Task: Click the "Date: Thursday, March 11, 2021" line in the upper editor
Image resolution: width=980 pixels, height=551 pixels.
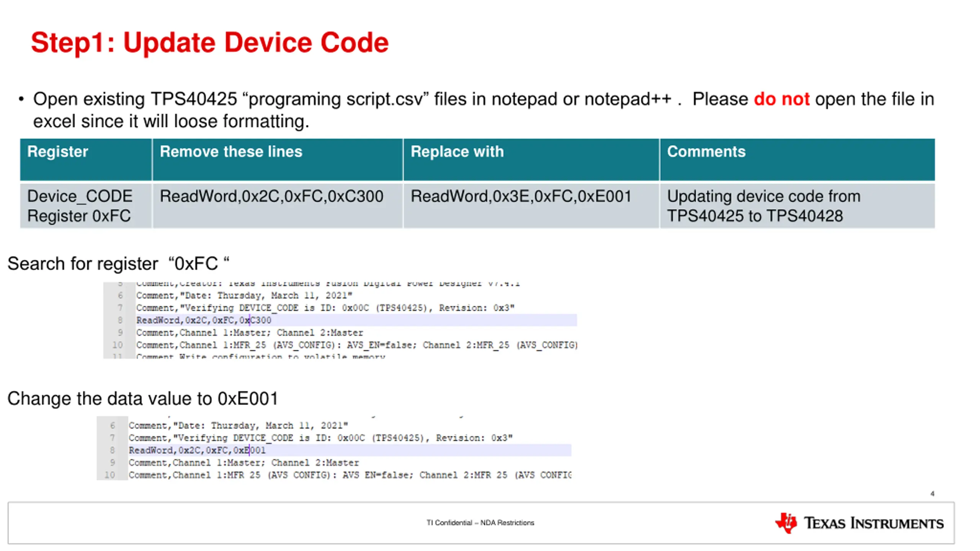Action: coord(244,296)
